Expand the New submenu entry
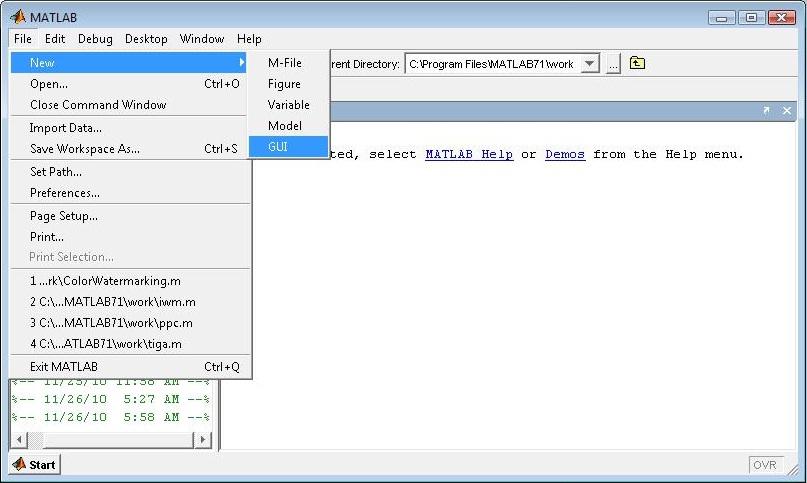Viewport: 807px width, 483px height. 129,63
